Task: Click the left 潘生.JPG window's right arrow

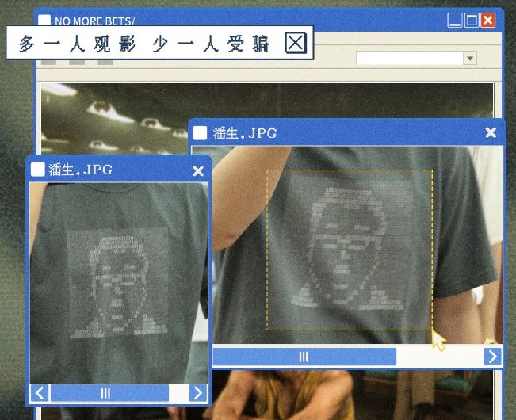Action: [x=198, y=393]
